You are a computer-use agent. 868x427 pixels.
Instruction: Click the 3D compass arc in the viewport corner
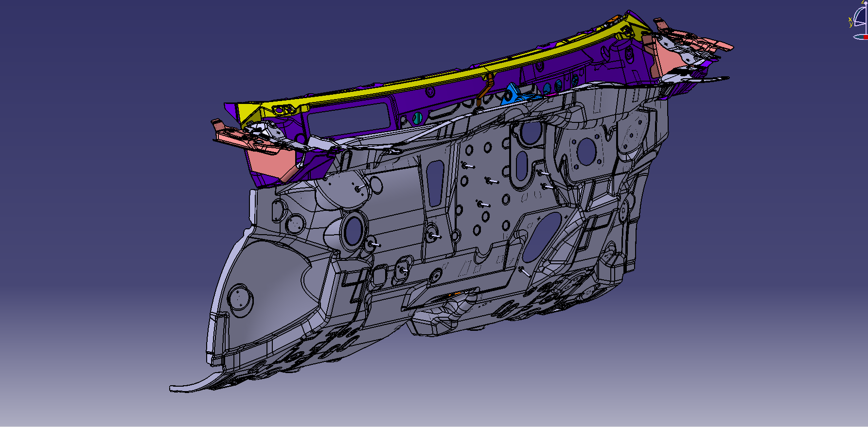point(860,16)
